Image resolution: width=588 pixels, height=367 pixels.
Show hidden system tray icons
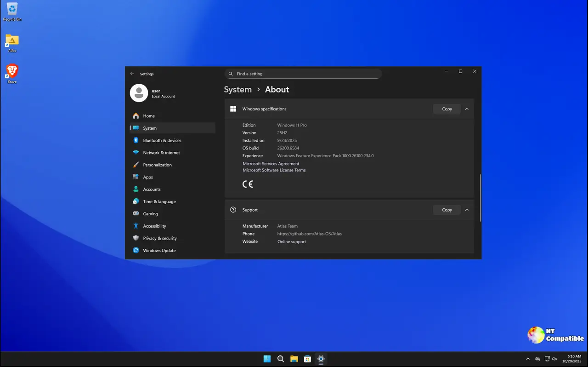click(x=527, y=359)
